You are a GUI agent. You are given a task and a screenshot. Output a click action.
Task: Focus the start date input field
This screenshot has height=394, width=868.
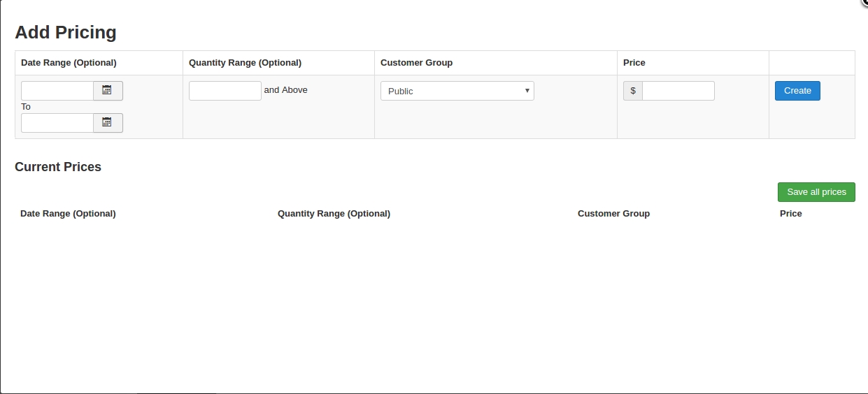point(57,91)
